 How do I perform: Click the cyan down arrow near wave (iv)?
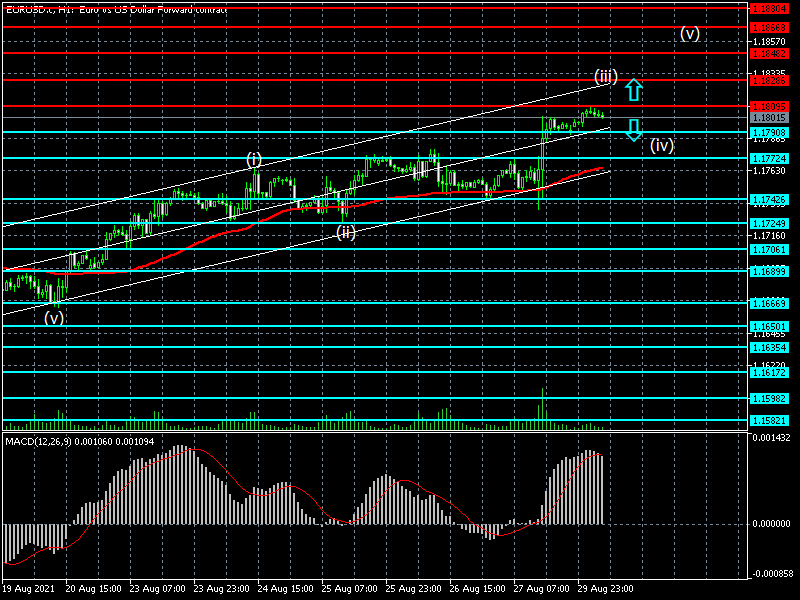(633, 129)
